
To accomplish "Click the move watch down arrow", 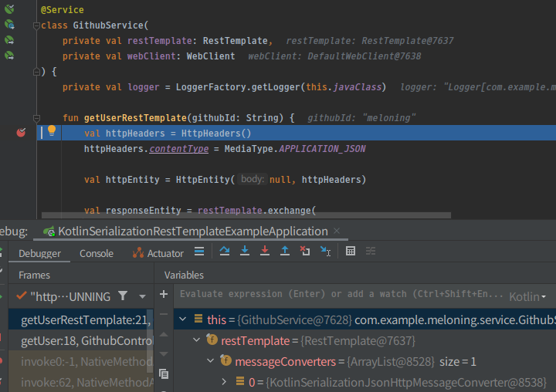I will [x=164, y=353].
